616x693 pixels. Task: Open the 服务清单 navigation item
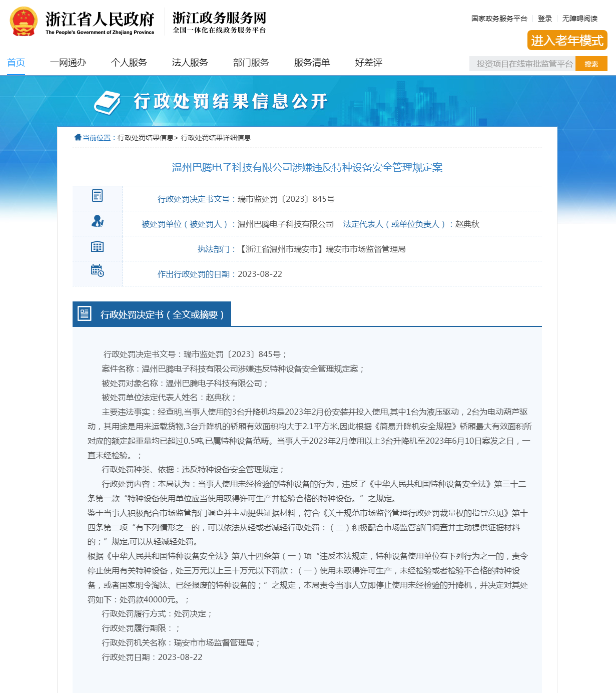click(x=312, y=63)
